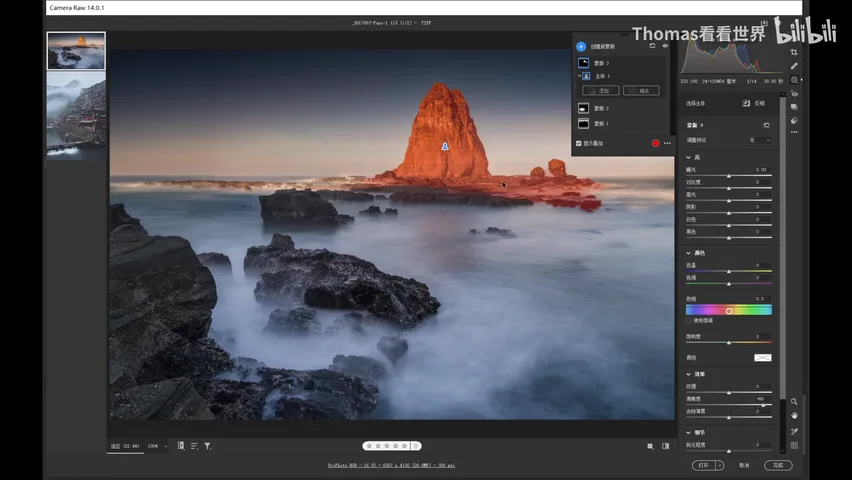Toggle mask visibility eye icon in masks panel
Screen dimensions: 852x480
coord(665,46)
